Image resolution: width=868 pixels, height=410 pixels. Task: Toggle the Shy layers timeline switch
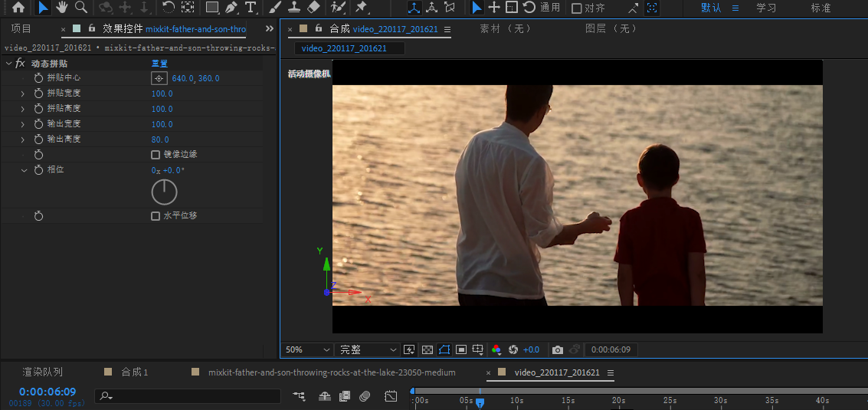[x=324, y=396]
